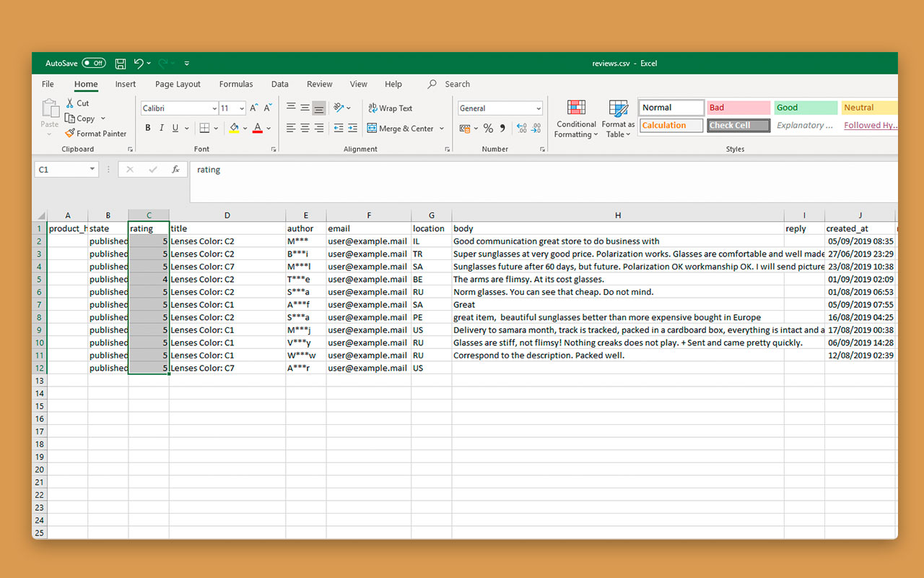This screenshot has height=578, width=924.
Task: Click the Orientation text angle icon
Action: (x=339, y=108)
